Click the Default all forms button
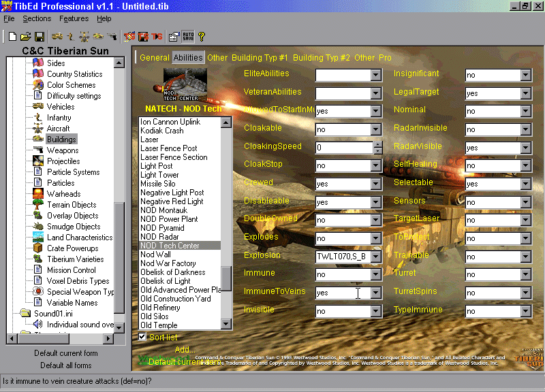 click(x=65, y=365)
